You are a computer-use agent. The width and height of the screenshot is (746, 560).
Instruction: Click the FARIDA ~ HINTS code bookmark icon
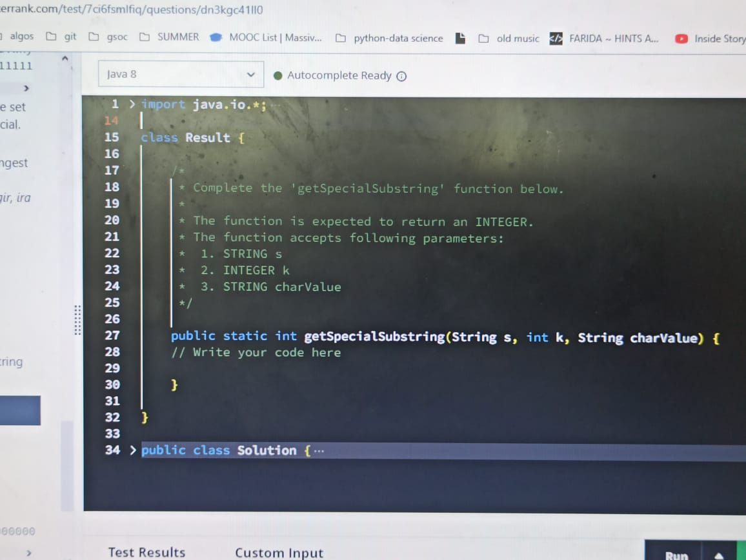click(556, 38)
